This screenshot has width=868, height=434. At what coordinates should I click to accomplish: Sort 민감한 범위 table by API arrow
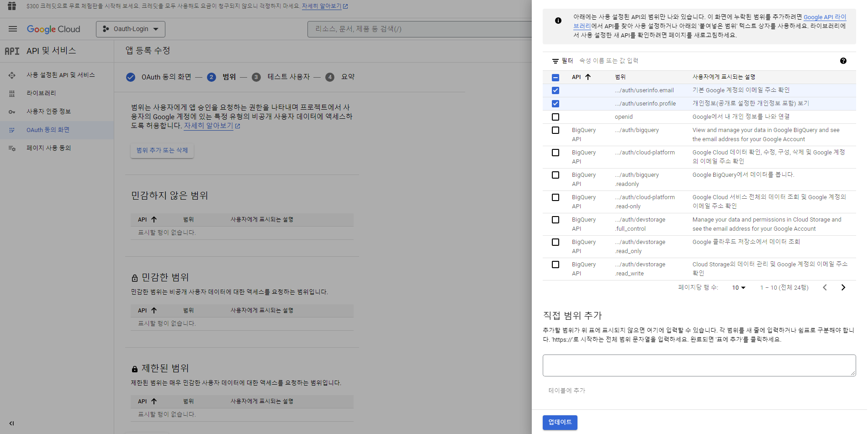(154, 310)
